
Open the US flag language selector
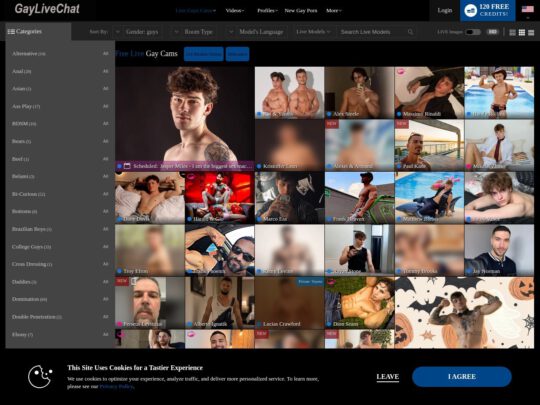pyautogui.click(x=528, y=9)
